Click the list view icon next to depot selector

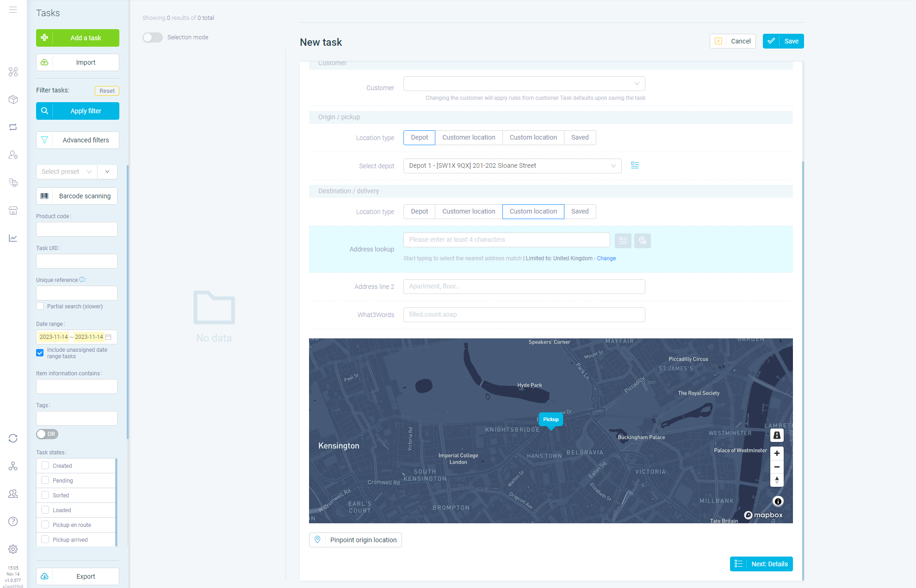click(x=635, y=165)
